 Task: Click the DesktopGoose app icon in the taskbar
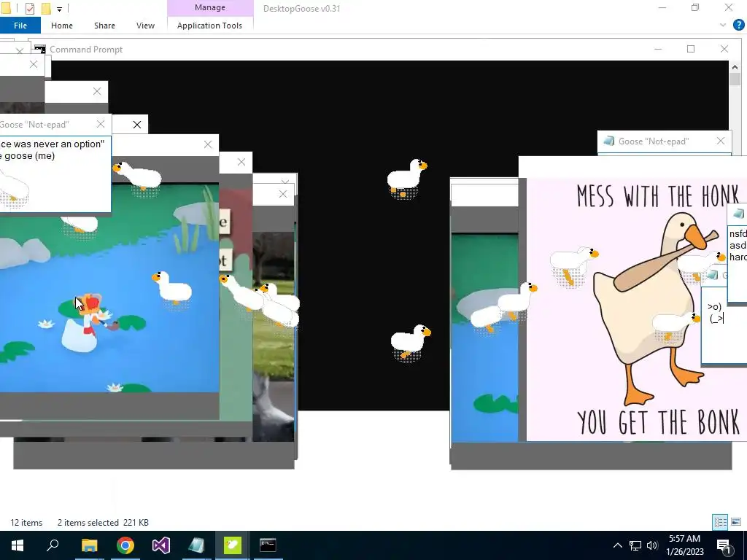tap(233, 545)
